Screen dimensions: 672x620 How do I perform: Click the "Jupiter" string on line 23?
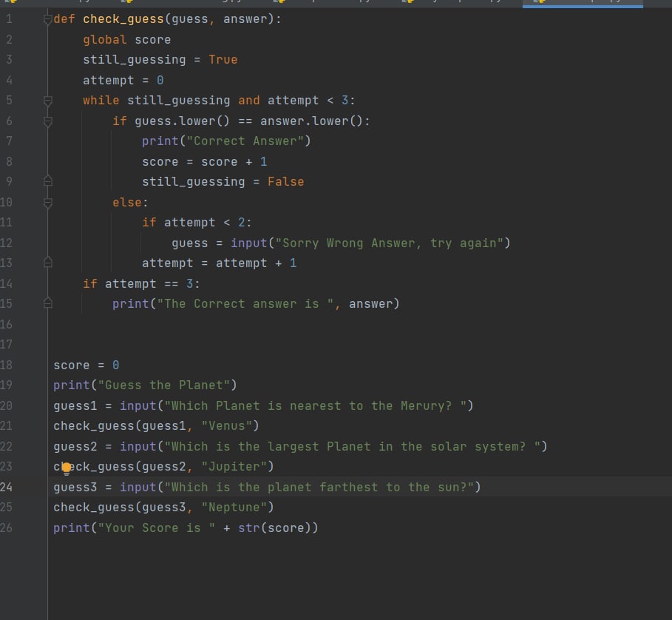(234, 467)
